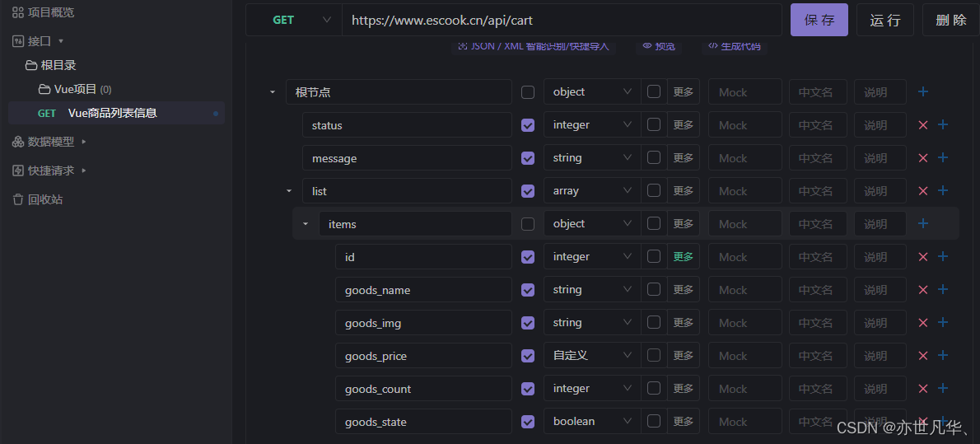Click Mock field for goods_name

744,290
